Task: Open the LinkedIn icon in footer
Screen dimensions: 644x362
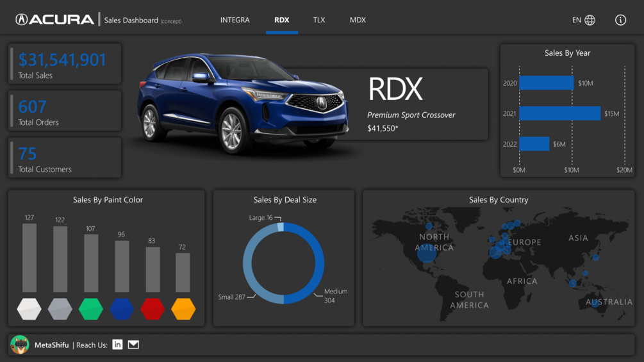Action: tap(117, 345)
